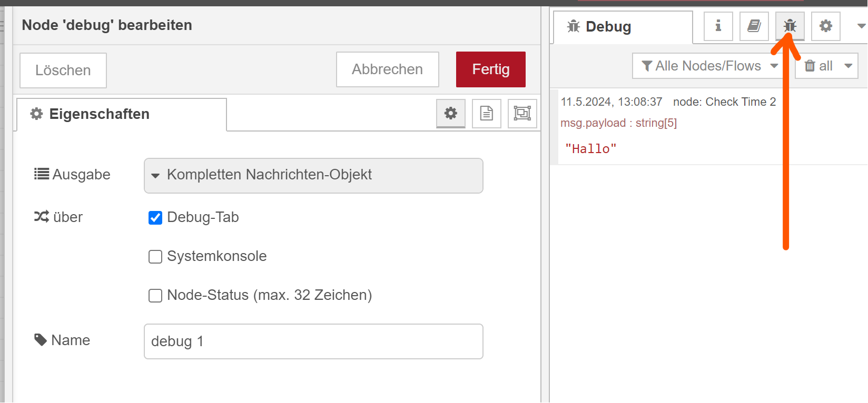The image size is (868, 403).
Task: Clear all debug messages with trash button
Action: [x=818, y=66]
